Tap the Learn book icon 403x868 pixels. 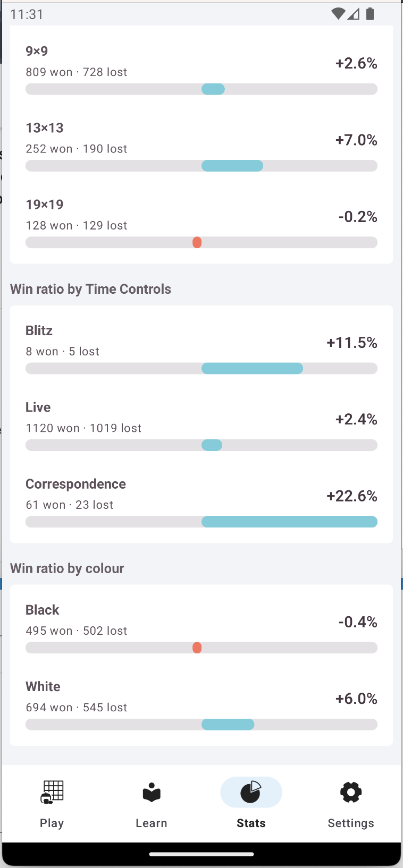coord(152,792)
